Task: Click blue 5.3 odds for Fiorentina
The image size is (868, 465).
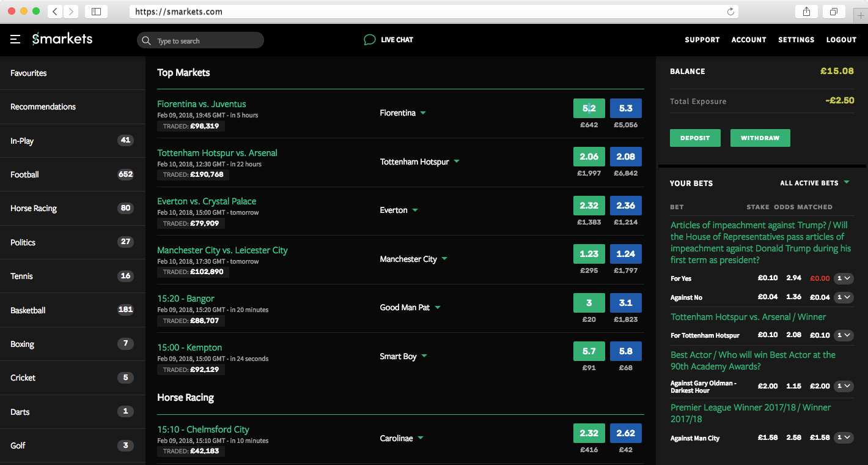Action: tap(626, 108)
